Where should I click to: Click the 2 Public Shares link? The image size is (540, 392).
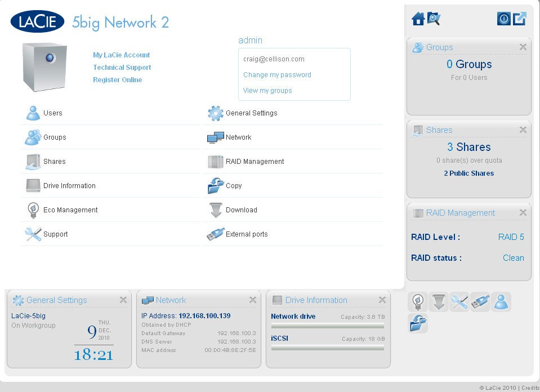point(468,173)
